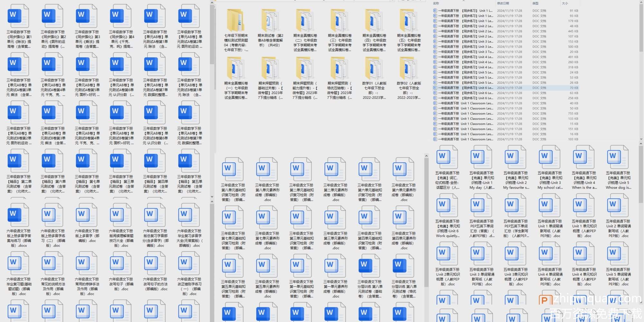Sort the file list by 大小 column
644x322 pixels.
565,4
